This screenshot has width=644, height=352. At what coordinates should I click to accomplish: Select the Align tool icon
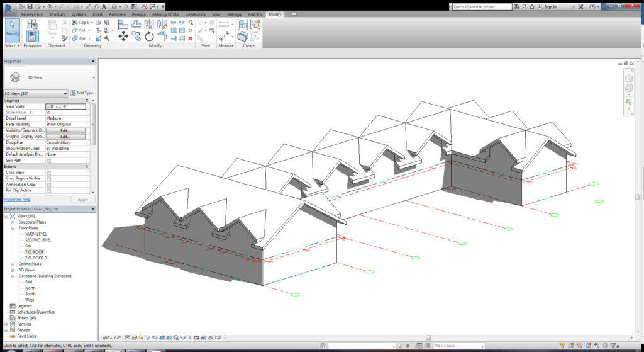123,25
